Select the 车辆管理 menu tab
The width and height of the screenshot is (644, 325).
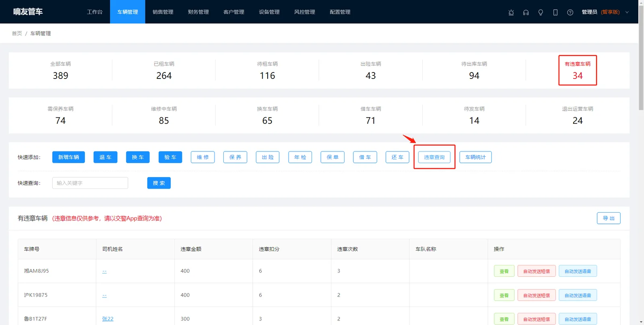(128, 12)
